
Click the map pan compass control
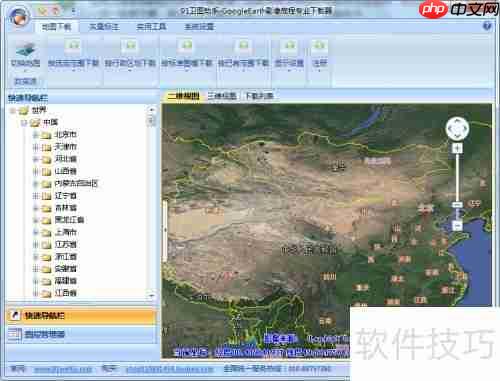457,128
